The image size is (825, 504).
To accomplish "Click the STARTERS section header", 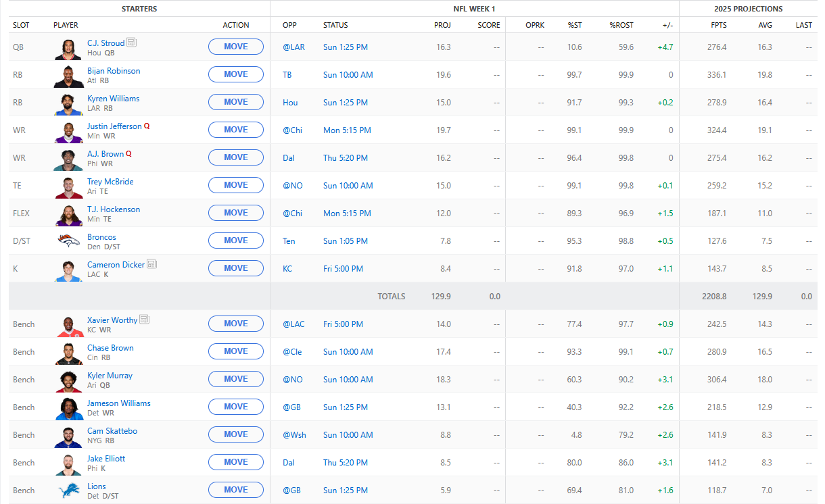I will (139, 9).
